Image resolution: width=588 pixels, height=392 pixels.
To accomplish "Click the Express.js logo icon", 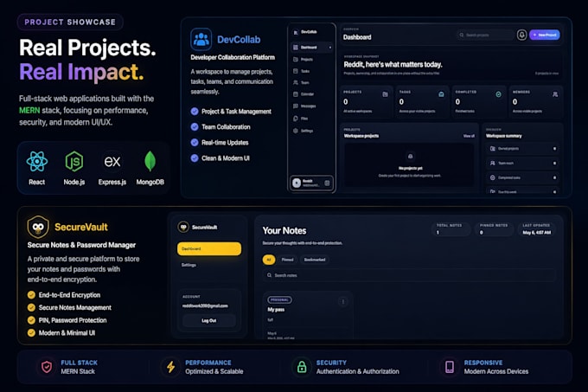I will (112, 161).
